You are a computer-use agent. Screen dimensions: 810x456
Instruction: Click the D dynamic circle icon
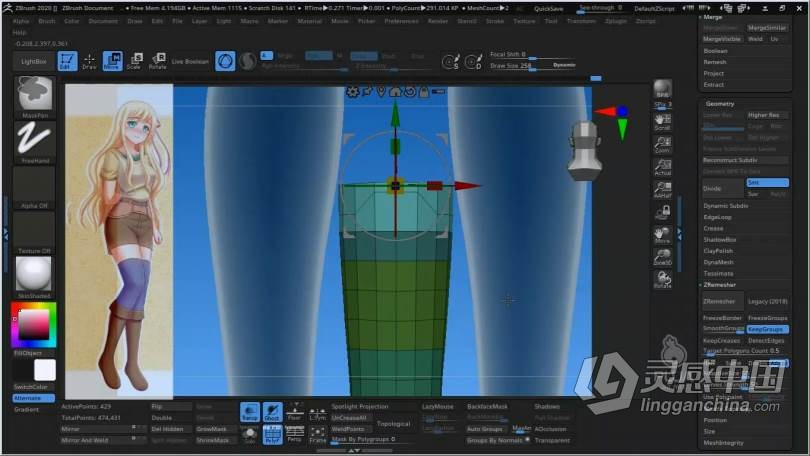click(472, 62)
